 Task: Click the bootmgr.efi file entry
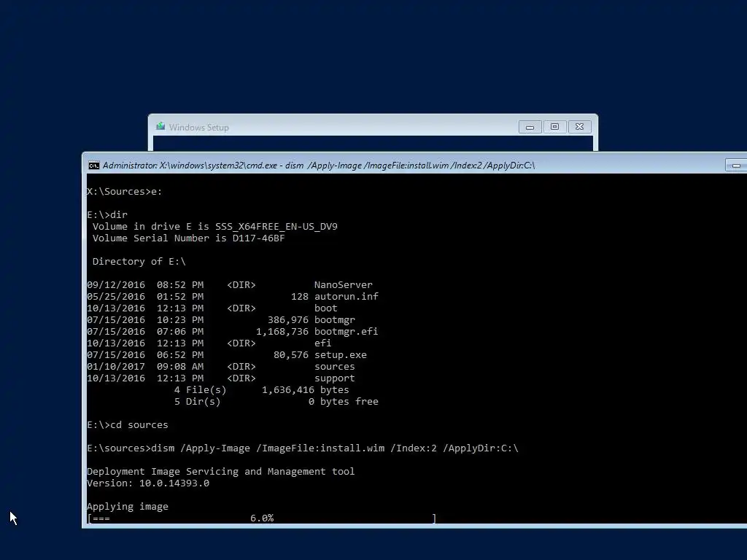(233, 332)
